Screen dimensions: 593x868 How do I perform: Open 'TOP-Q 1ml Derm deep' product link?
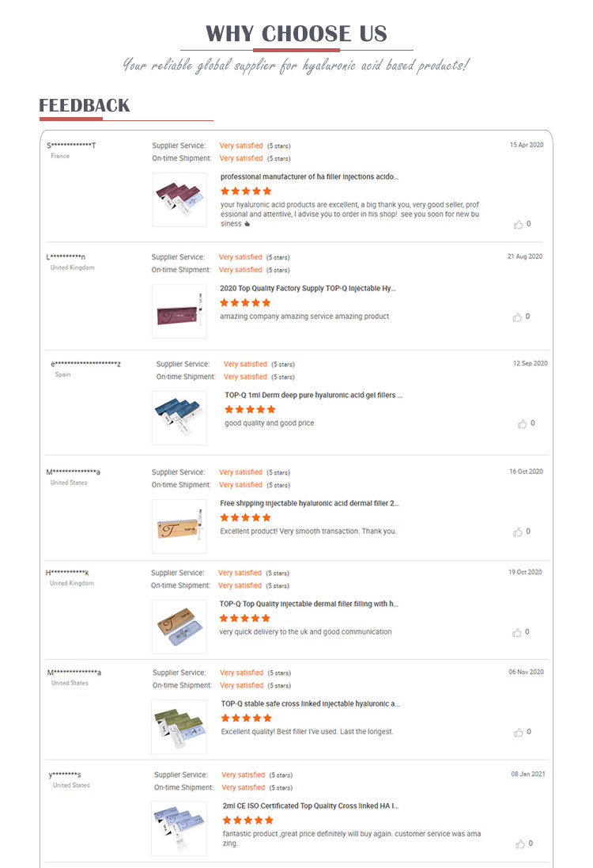pos(314,396)
